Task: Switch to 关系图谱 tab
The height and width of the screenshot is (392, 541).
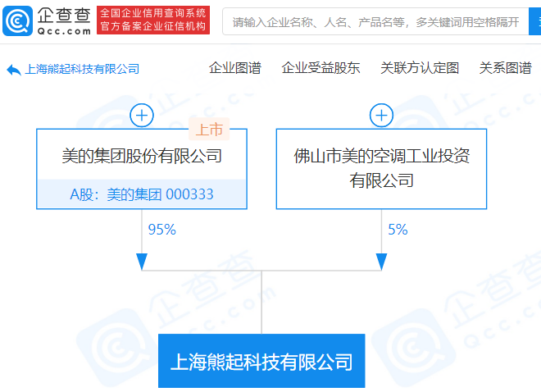Action: 506,68
